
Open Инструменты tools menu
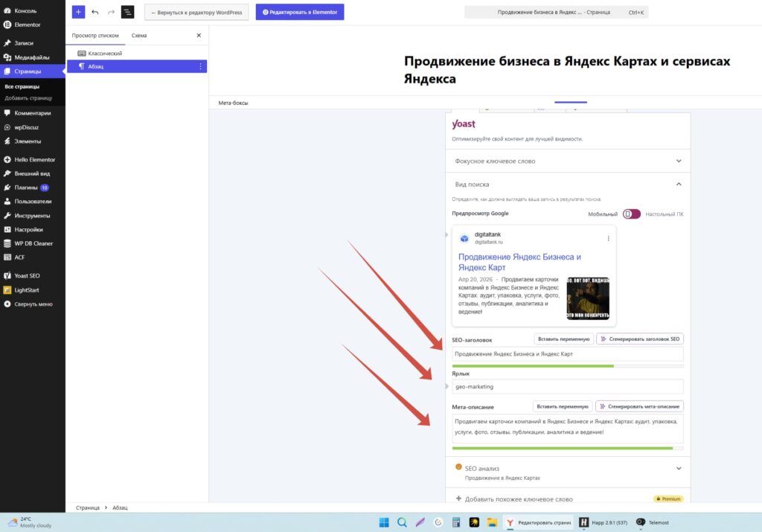point(33,216)
